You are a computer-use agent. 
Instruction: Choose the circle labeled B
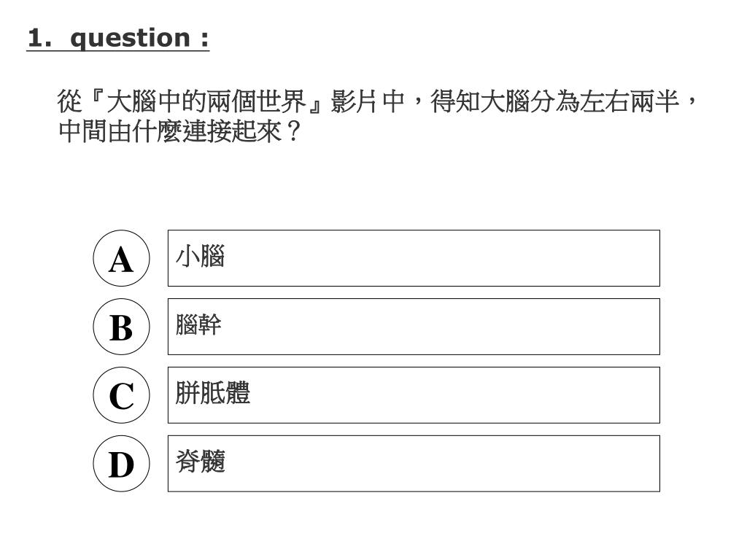click(122, 327)
